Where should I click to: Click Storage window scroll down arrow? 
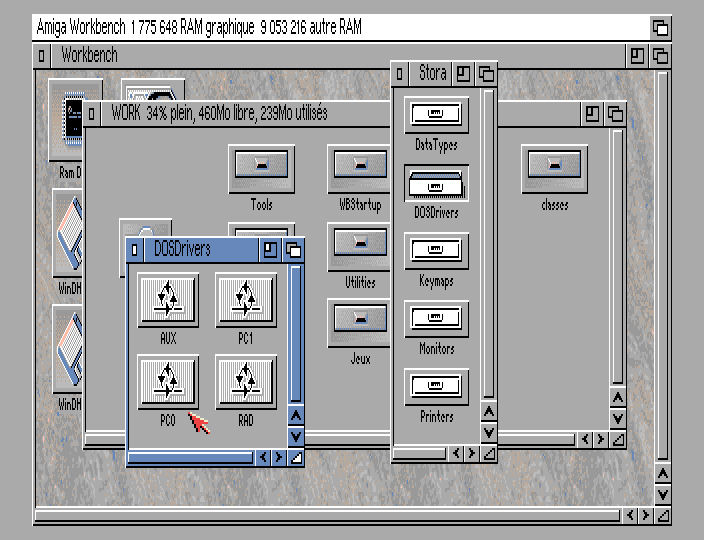[488, 433]
